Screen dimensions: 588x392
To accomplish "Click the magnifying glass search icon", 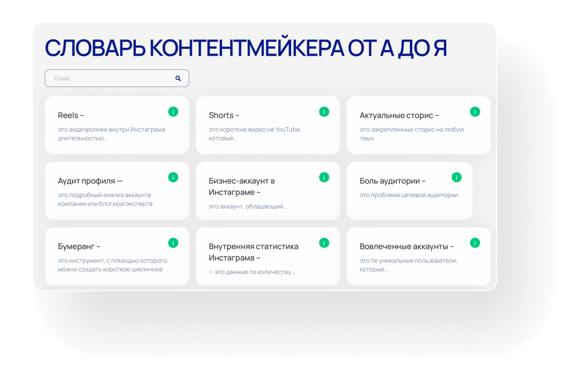I will pos(178,78).
